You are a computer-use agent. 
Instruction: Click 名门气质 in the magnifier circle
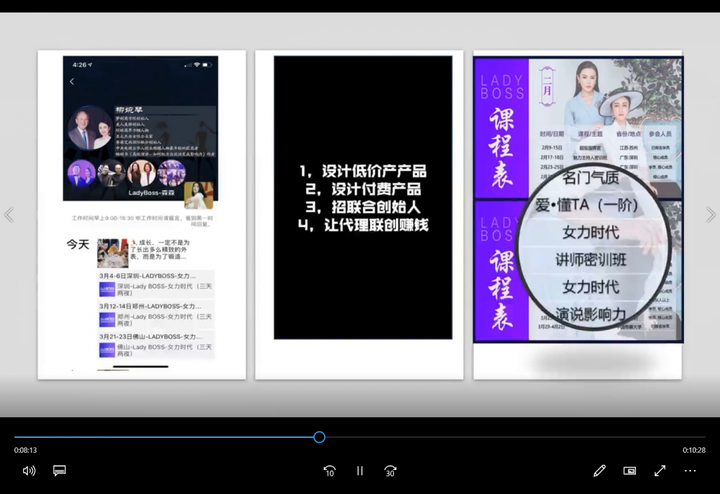click(x=591, y=178)
